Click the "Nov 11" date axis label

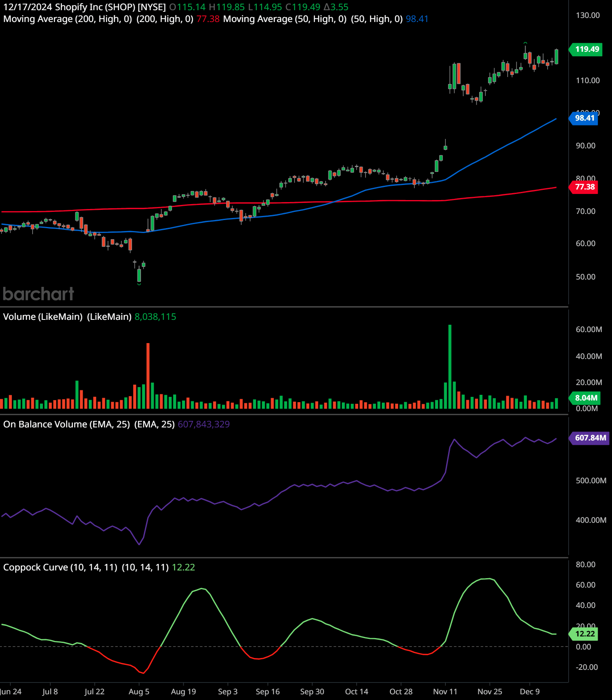[x=445, y=692]
